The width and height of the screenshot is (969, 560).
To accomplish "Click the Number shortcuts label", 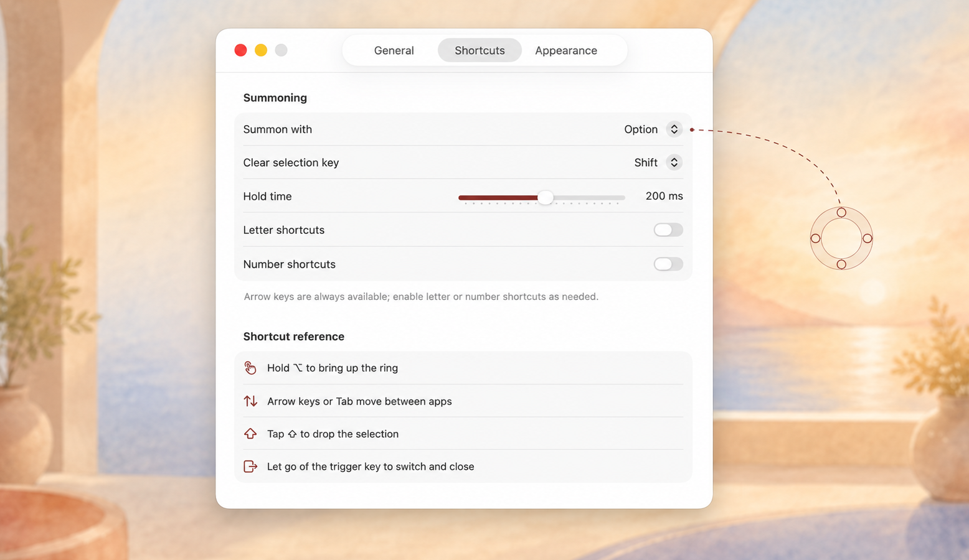I will [289, 264].
